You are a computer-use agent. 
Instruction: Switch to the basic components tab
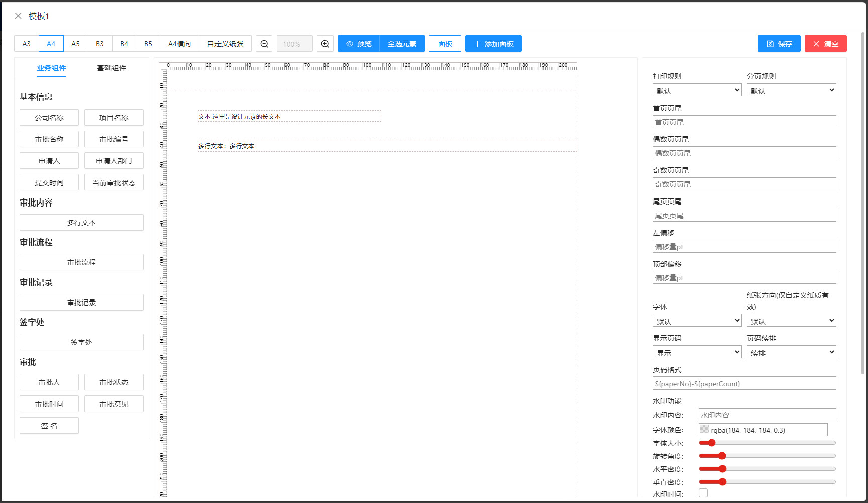[112, 68]
